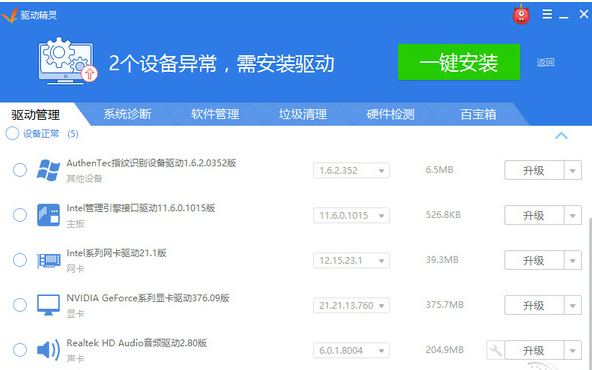Select the Intel系列网卡驱动 radio button
Viewport: 592px width, 370px height.
[x=20, y=260]
